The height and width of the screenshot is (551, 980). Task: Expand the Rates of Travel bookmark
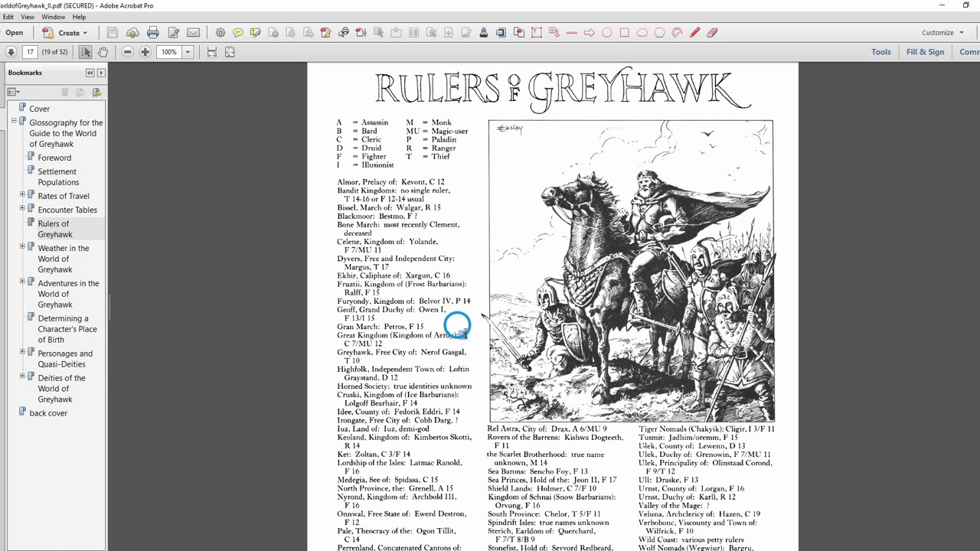pyautogui.click(x=22, y=194)
